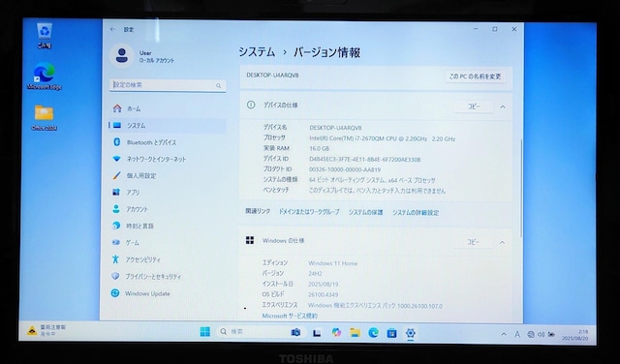Click the info icon beside デバイスの仕様

coord(251,105)
